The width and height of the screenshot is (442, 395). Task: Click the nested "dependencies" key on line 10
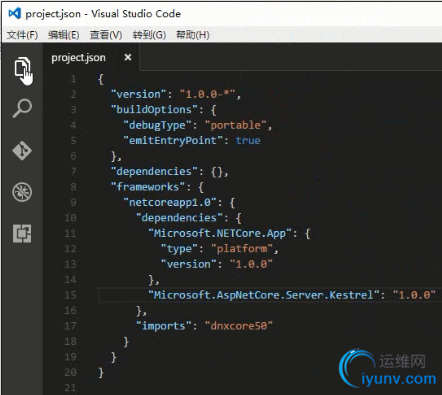pyautogui.click(x=179, y=218)
